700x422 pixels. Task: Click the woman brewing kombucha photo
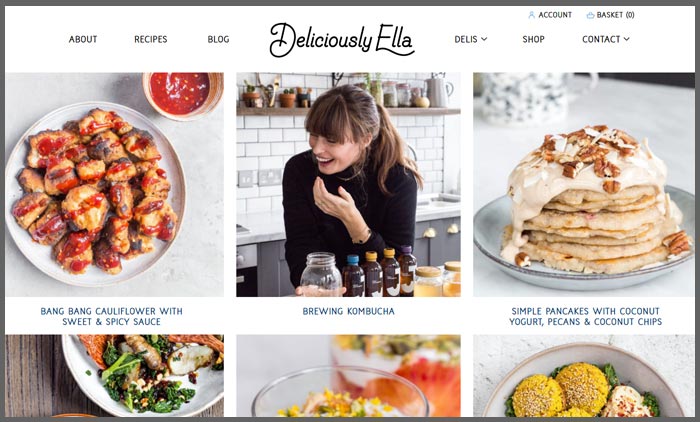pos(348,184)
